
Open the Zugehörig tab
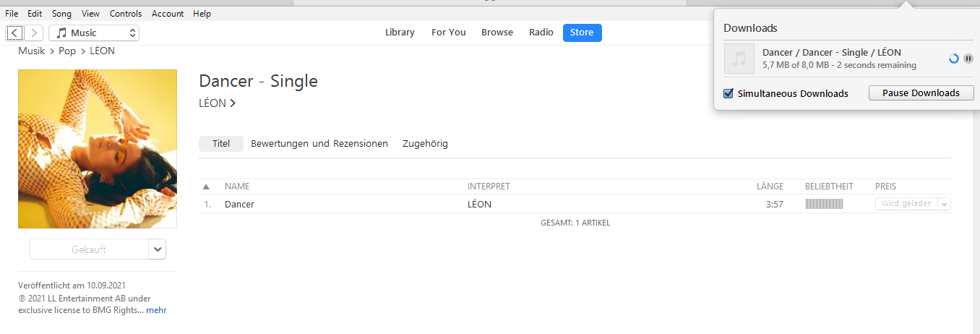(x=425, y=144)
